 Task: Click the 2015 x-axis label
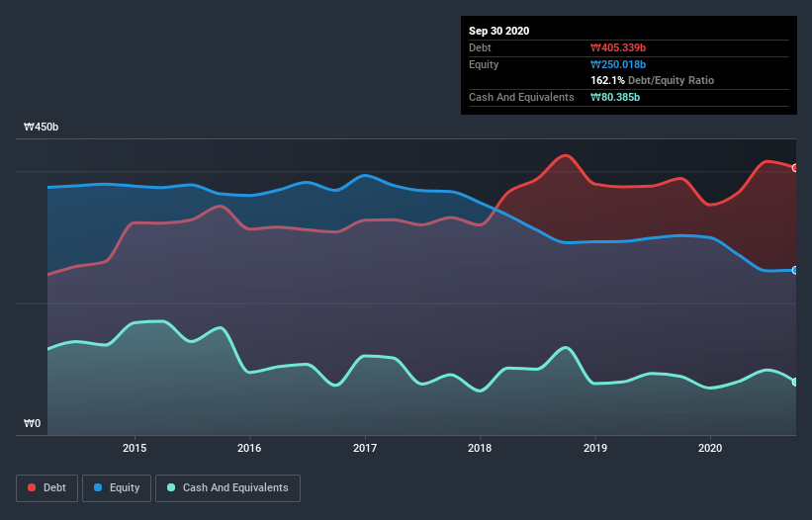pyautogui.click(x=135, y=448)
